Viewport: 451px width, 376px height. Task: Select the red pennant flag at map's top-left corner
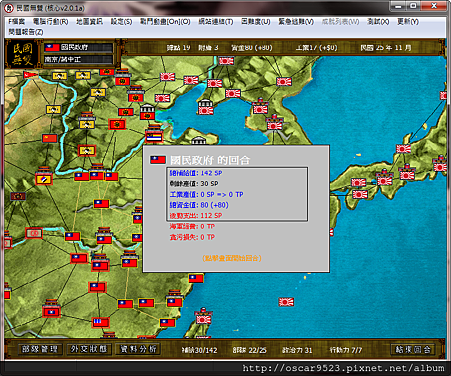(x=31, y=75)
